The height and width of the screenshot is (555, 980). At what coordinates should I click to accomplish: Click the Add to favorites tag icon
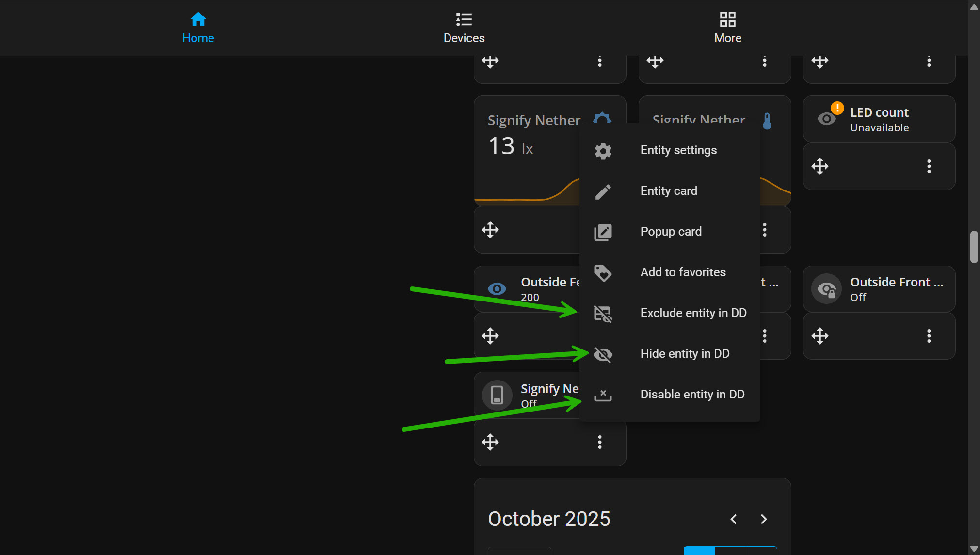[603, 273]
